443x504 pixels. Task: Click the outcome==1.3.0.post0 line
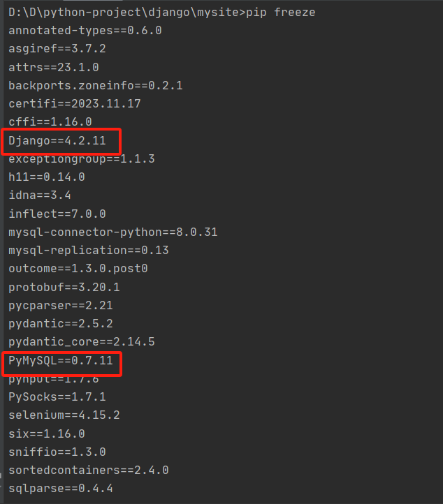(x=78, y=268)
